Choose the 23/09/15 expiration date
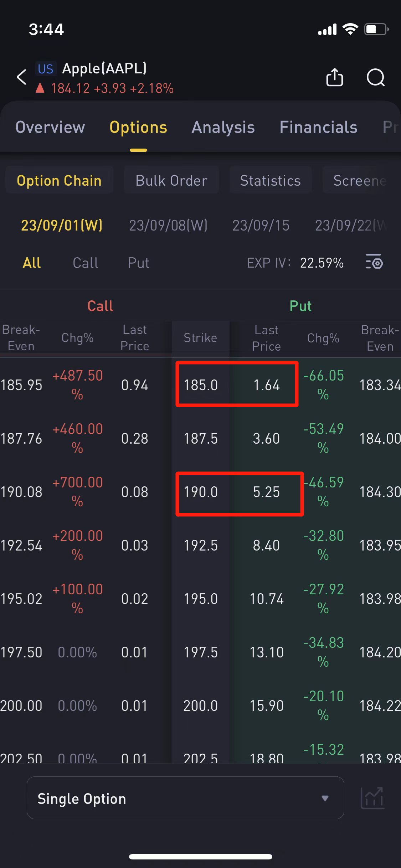Viewport: 401px width, 868px height. coord(261,225)
